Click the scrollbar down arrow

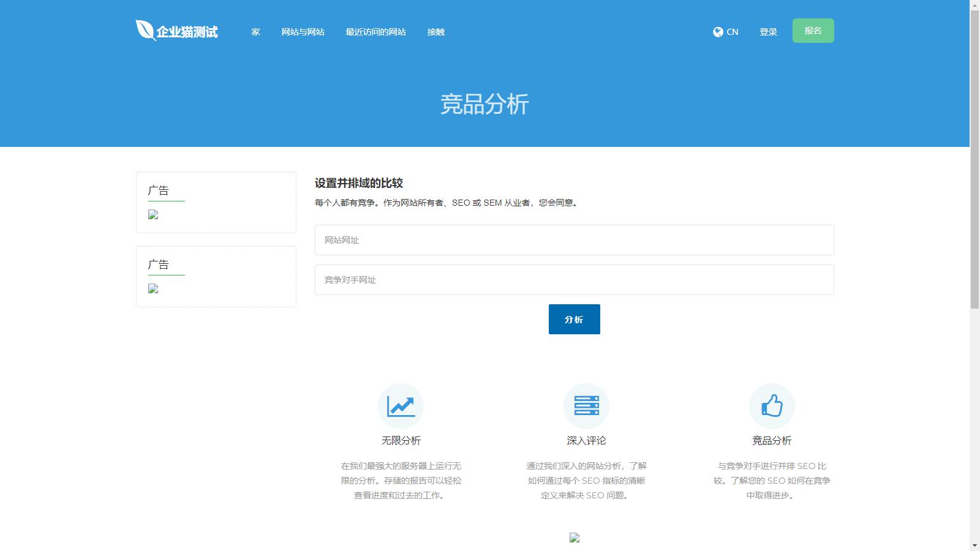974,545
